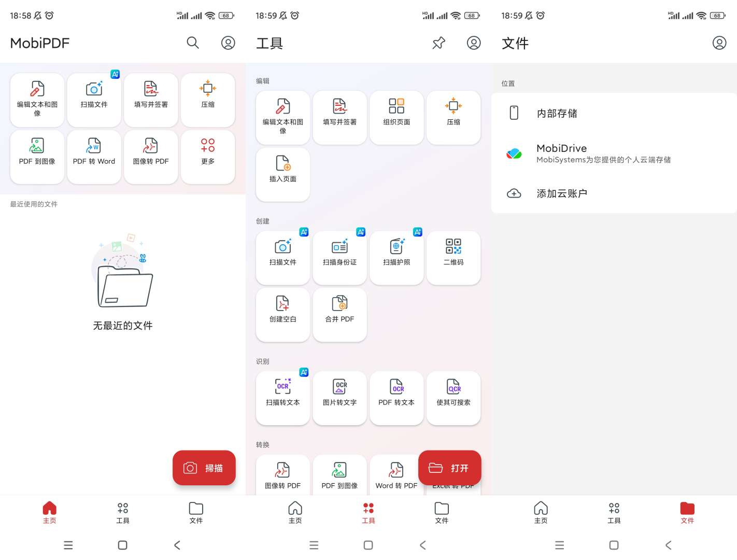The width and height of the screenshot is (737, 560).
Task: Open 合并 PDF tool
Action: (x=339, y=315)
